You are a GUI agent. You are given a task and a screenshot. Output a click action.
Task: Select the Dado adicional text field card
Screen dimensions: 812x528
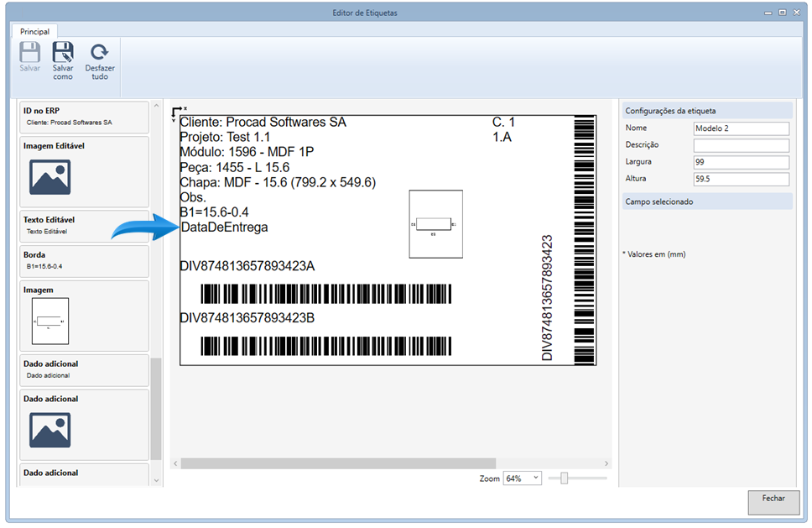click(x=84, y=369)
